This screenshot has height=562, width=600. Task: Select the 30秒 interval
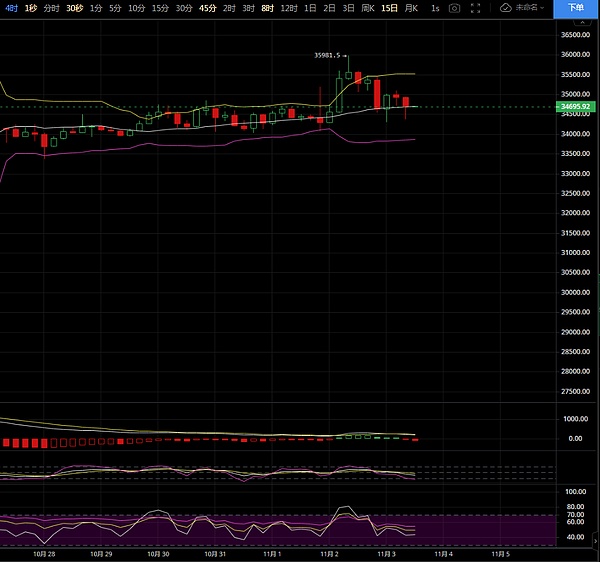pyautogui.click(x=74, y=8)
